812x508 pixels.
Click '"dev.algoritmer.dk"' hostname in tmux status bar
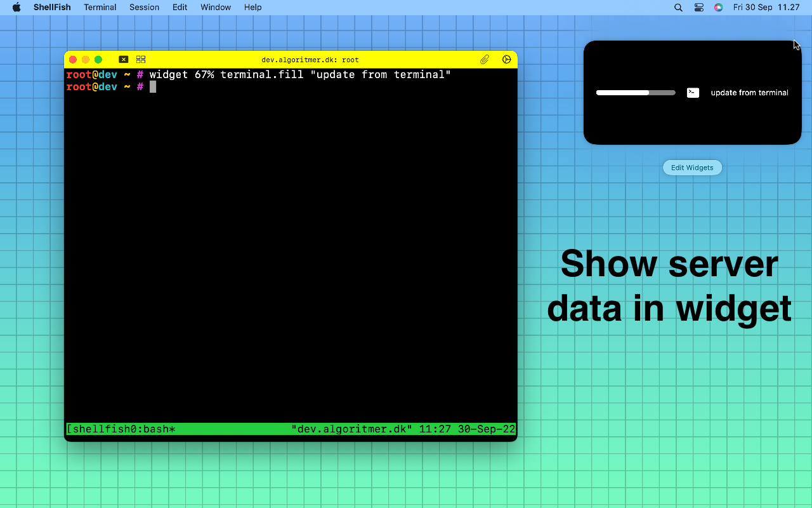[x=351, y=429]
